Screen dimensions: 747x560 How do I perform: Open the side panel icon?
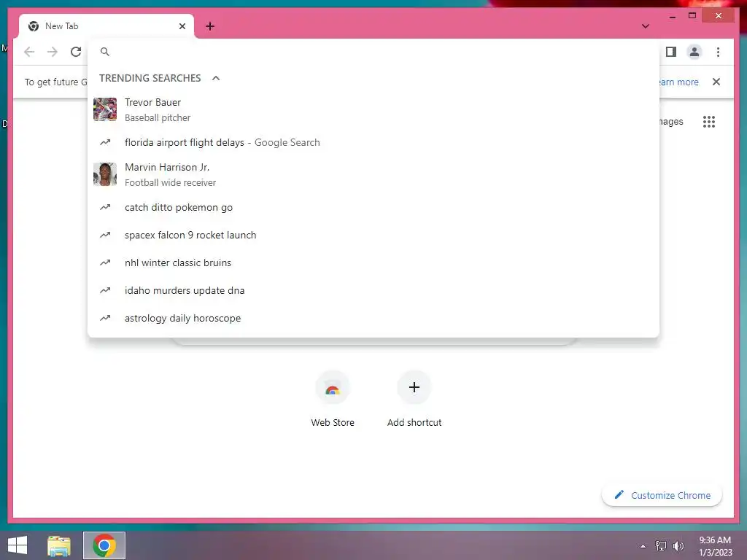tap(671, 52)
